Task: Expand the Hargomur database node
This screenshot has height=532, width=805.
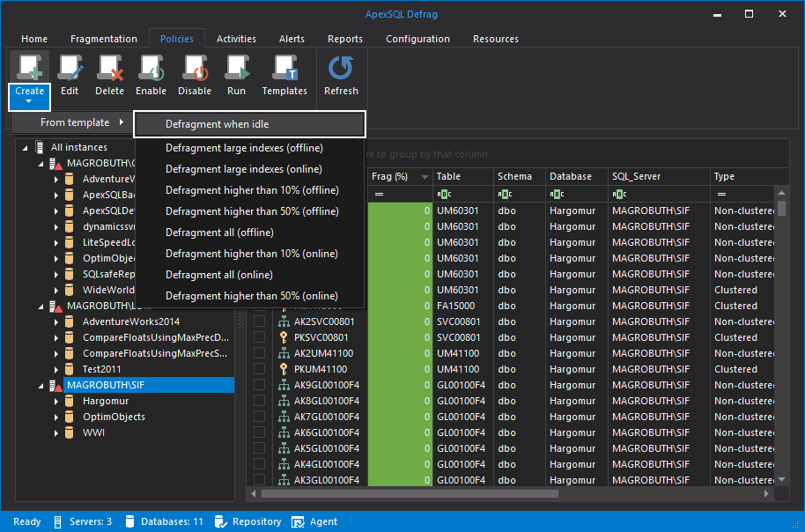Action: 56,401
